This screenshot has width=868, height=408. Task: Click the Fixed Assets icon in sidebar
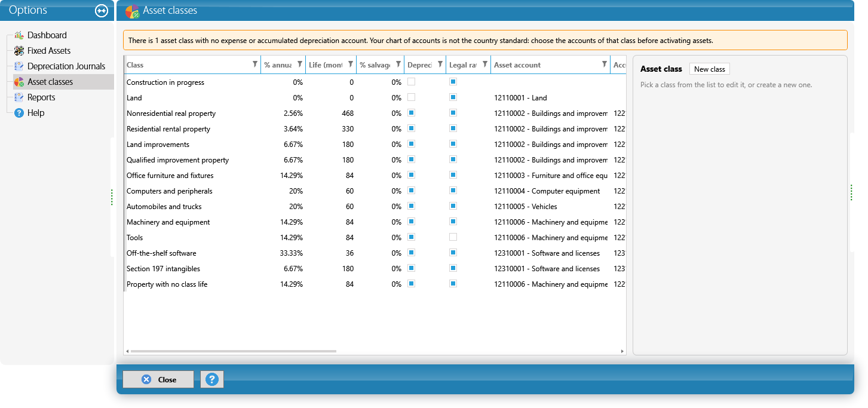(x=19, y=51)
